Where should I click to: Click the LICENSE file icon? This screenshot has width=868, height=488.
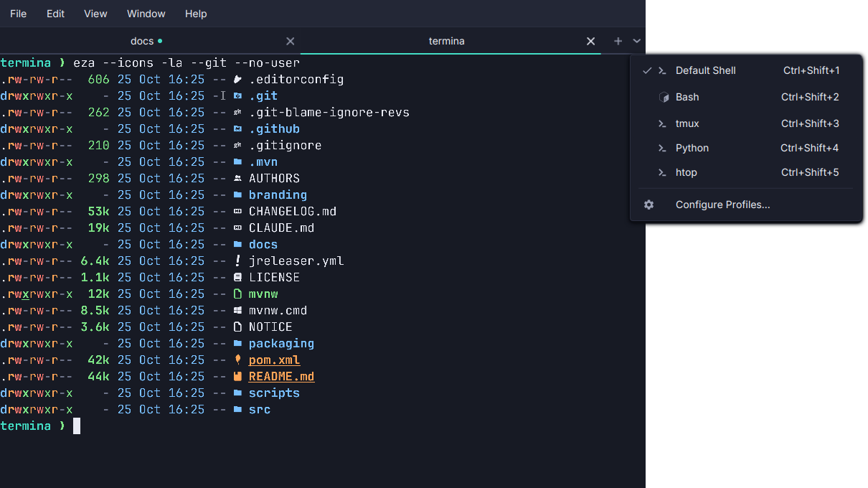pos(238,277)
